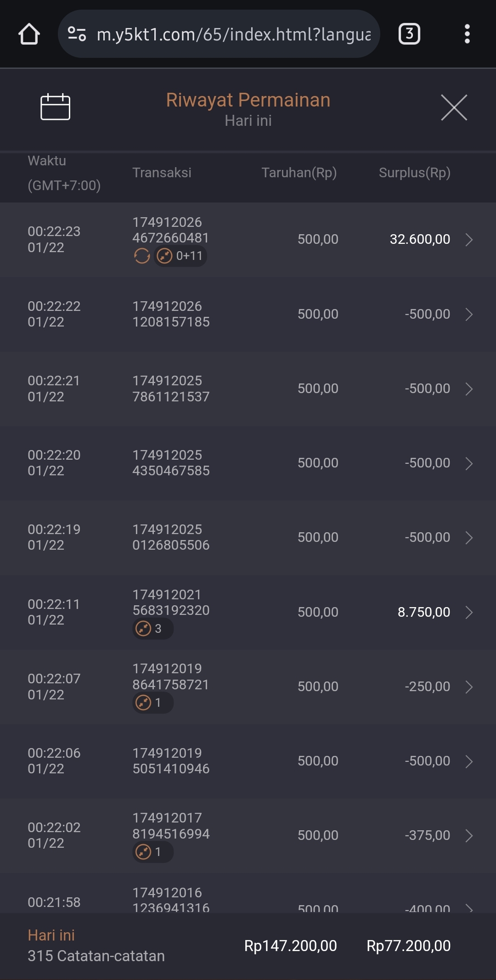
Task: Click the browser URL address field
Action: (x=233, y=34)
